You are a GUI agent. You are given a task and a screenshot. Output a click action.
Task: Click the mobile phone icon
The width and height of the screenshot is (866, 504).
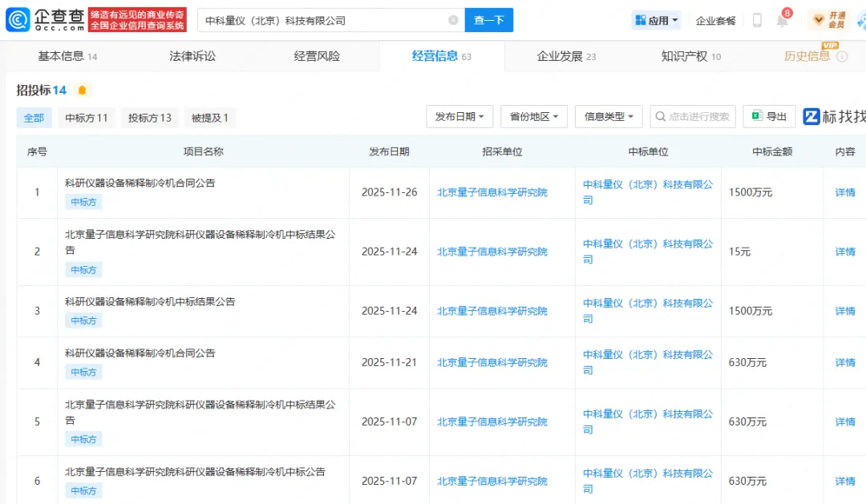coord(757,21)
